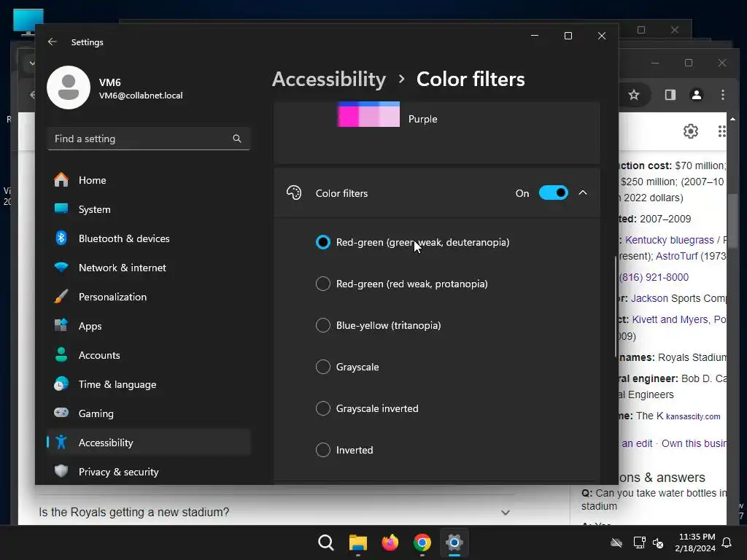Click muted volume tray icon

[658, 542]
